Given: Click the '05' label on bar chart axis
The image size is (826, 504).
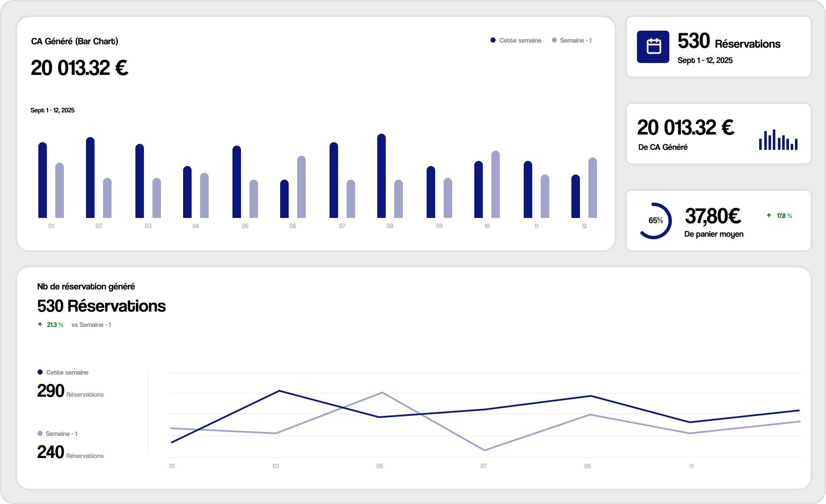Looking at the screenshot, I should point(245,226).
